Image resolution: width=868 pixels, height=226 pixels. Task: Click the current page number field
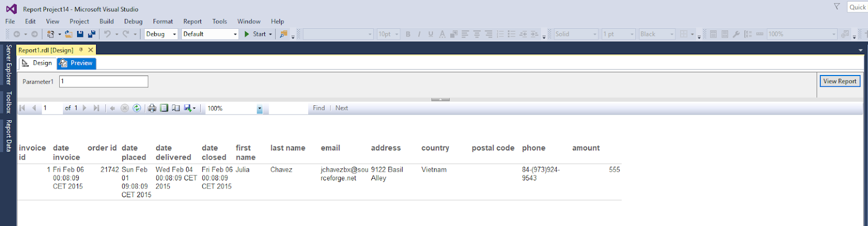point(52,108)
